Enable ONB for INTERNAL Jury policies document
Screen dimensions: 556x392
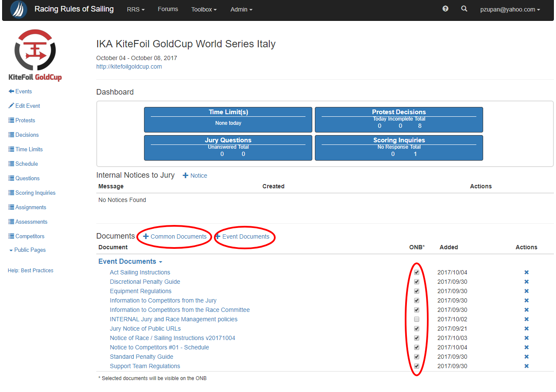[x=417, y=319]
